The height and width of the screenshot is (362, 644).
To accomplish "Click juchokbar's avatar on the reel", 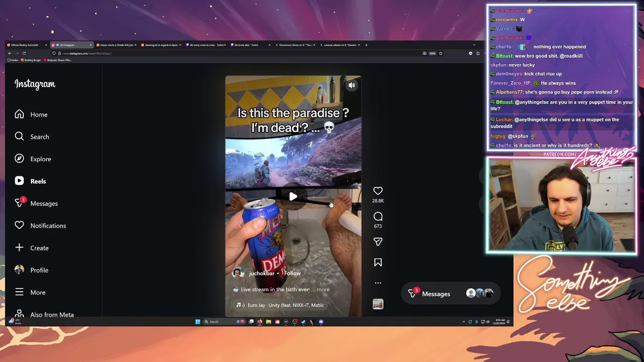I will [x=238, y=274].
